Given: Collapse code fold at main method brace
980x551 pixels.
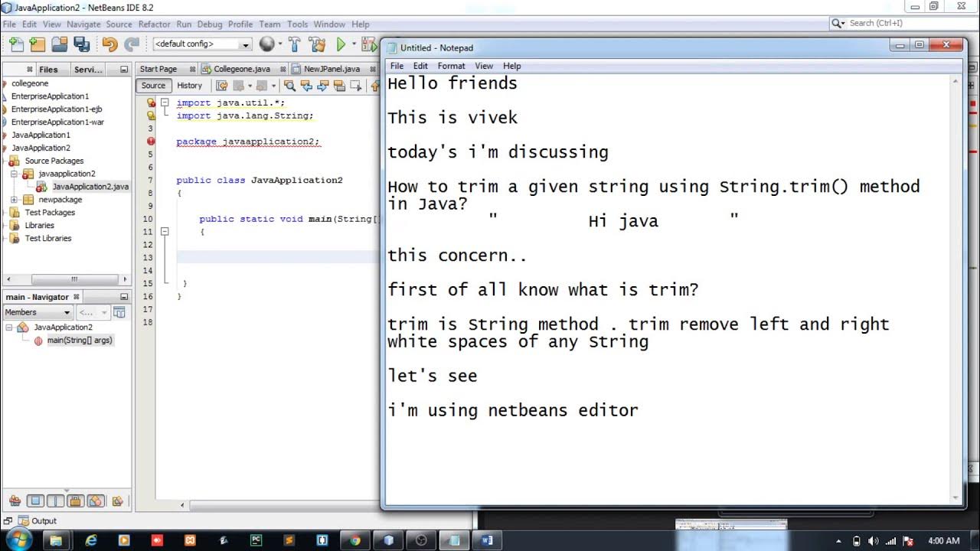Looking at the screenshot, I should pyautogui.click(x=165, y=232).
